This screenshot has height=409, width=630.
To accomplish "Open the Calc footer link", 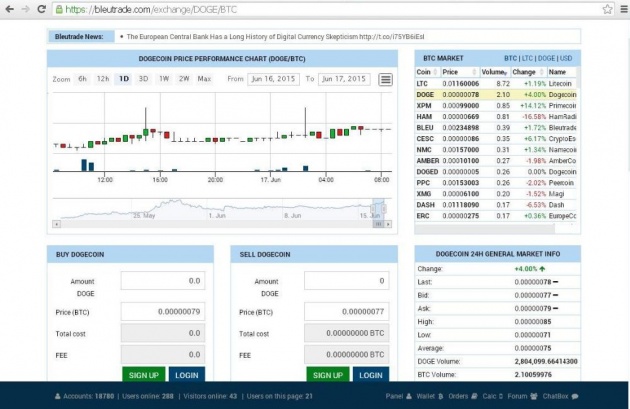I will coord(493,396).
